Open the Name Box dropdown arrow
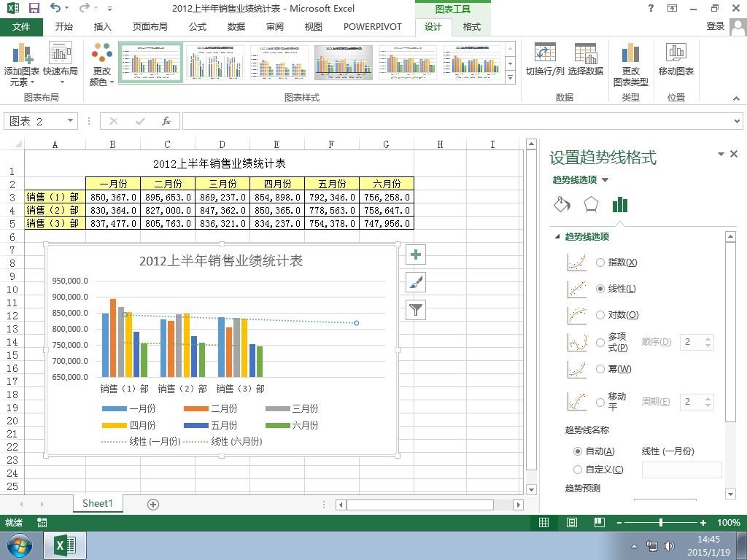 (x=71, y=121)
